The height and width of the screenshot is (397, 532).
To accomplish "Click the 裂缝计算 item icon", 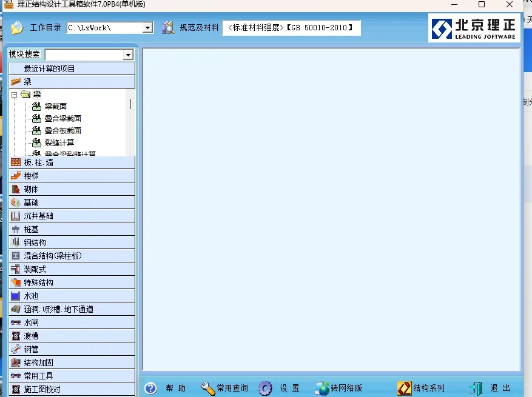I will coord(36,142).
